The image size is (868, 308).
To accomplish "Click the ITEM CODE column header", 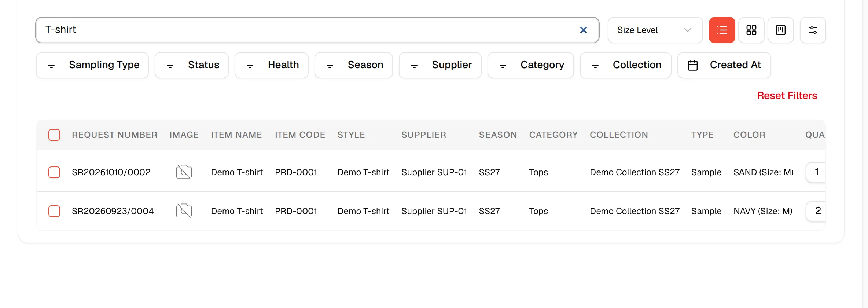I will (x=300, y=135).
